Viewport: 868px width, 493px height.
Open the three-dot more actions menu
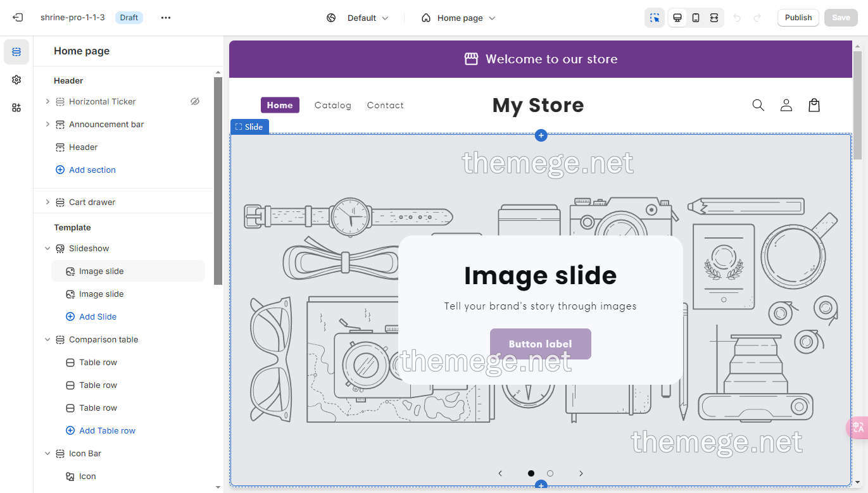[x=166, y=18]
